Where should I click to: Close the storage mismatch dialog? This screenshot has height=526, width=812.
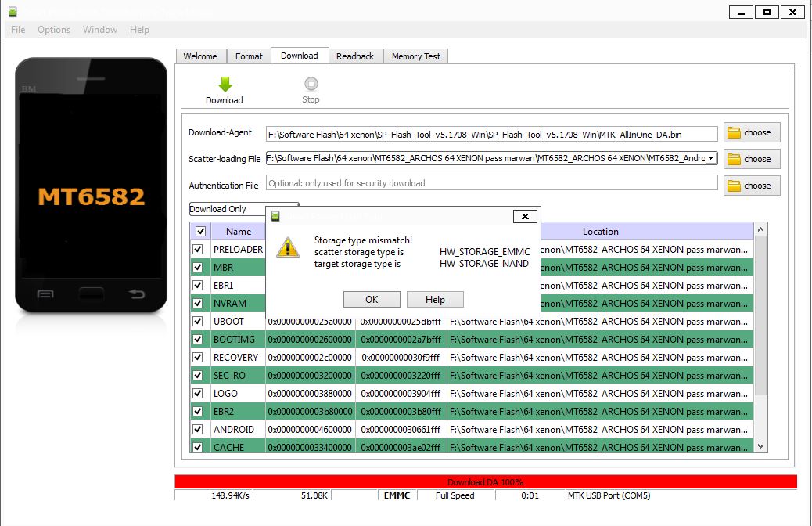click(525, 217)
